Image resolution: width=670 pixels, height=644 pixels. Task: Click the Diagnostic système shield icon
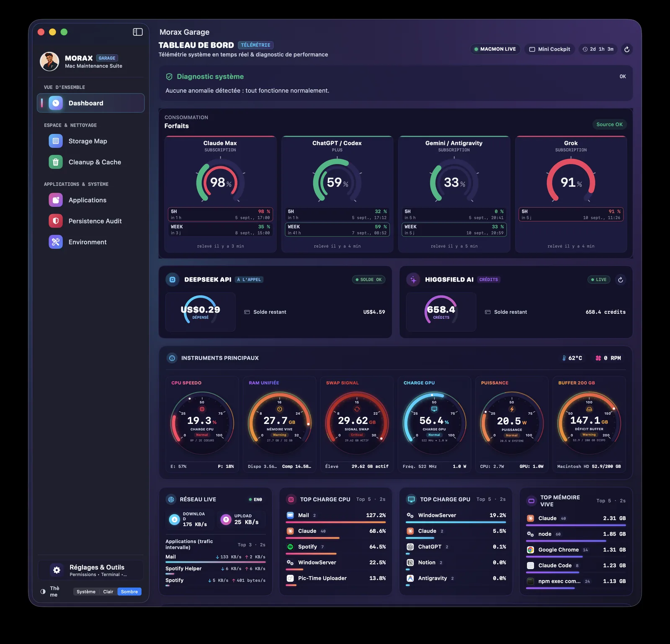point(170,77)
